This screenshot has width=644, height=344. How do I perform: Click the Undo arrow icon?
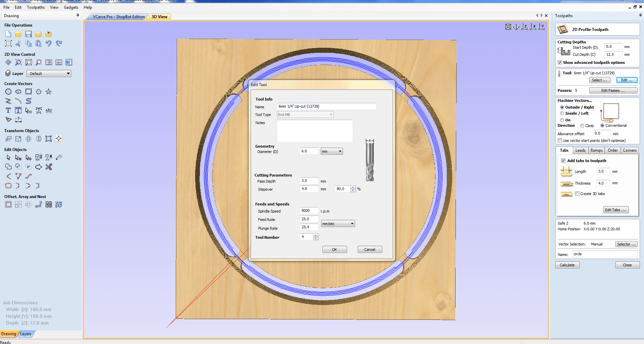(x=49, y=43)
